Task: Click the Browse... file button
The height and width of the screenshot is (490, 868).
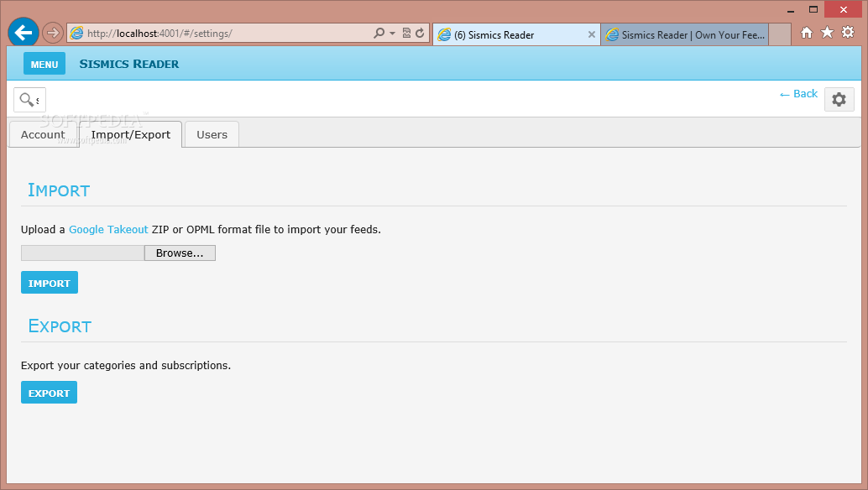Action: pos(180,253)
